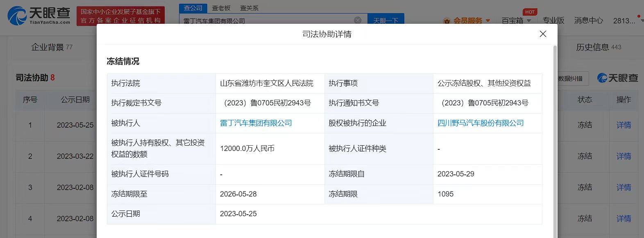The image size is (644, 238).
Task: Open 详情 for the 2023-03-22 row
Action: 624,156
